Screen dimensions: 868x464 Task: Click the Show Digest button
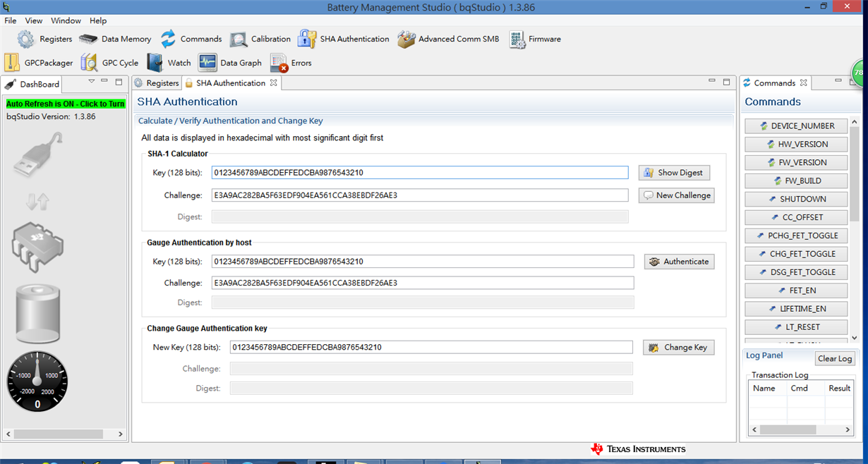674,173
